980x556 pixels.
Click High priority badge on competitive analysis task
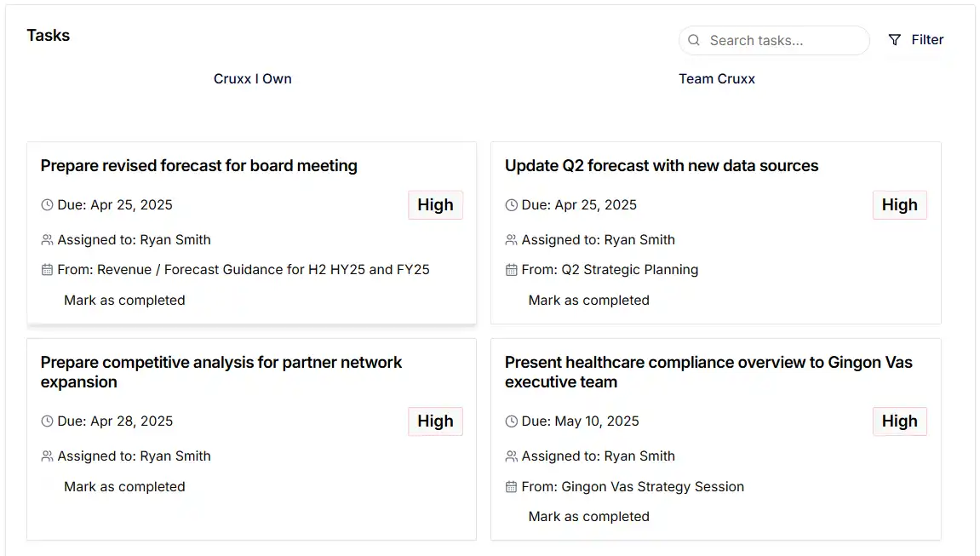(435, 421)
